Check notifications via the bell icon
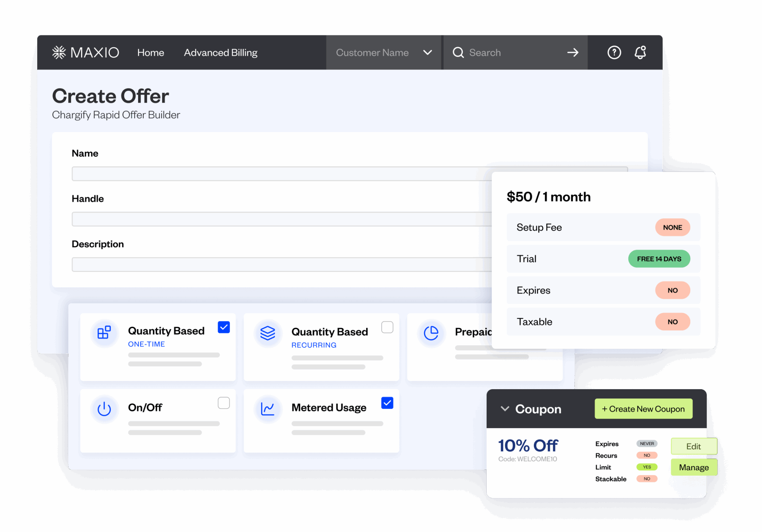The height and width of the screenshot is (532, 762). point(641,52)
